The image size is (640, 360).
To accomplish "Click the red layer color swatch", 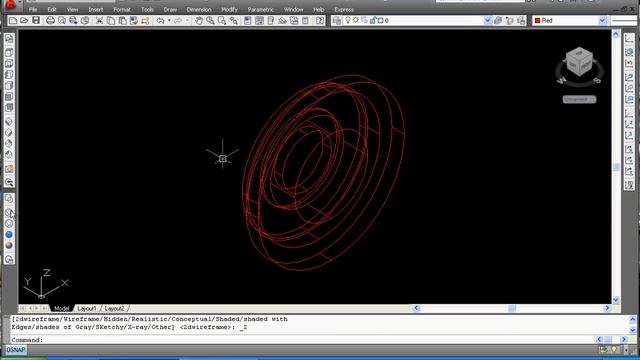I will pyautogui.click(x=538, y=20).
